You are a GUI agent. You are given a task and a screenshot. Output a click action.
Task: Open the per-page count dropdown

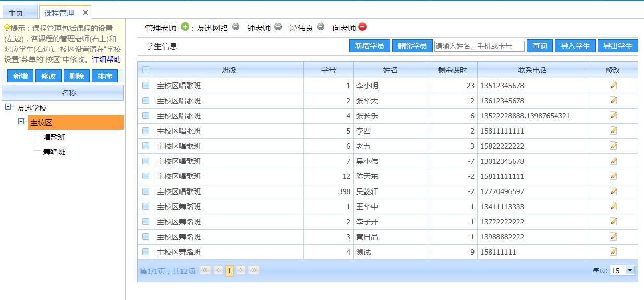point(630,270)
